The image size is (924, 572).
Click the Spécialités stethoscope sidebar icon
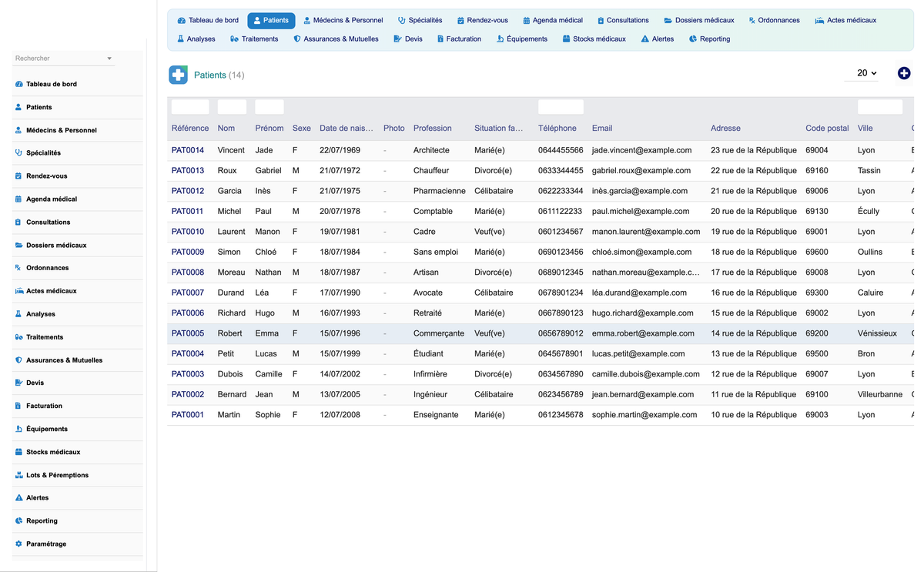pyautogui.click(x=18, y=153)
